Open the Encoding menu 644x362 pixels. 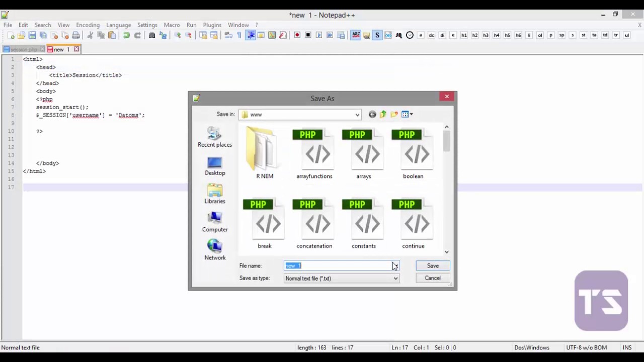(x=88, y=25)
